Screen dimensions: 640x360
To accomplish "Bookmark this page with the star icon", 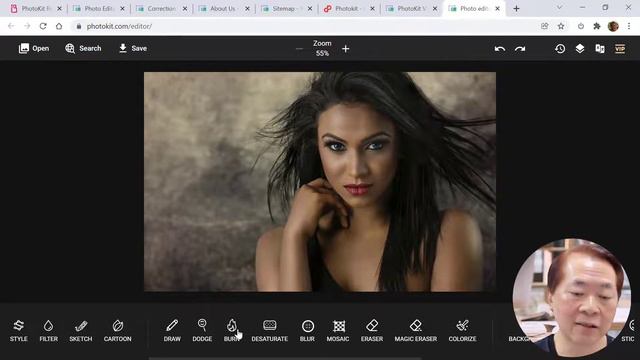I will (561, 26).
